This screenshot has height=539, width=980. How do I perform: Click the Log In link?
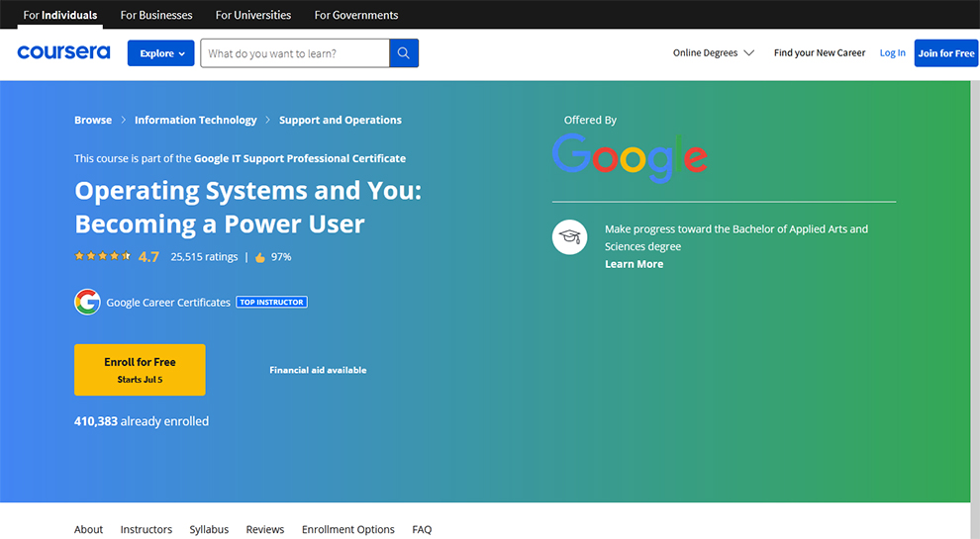click(893, 53)
